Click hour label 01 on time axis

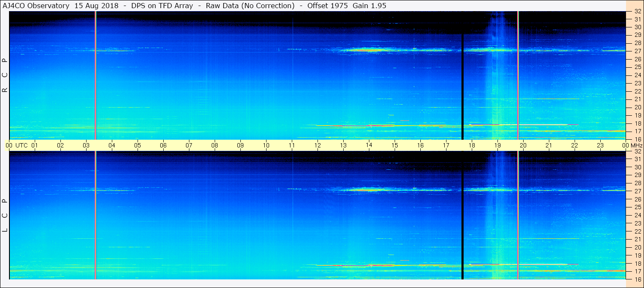[35, 145]
